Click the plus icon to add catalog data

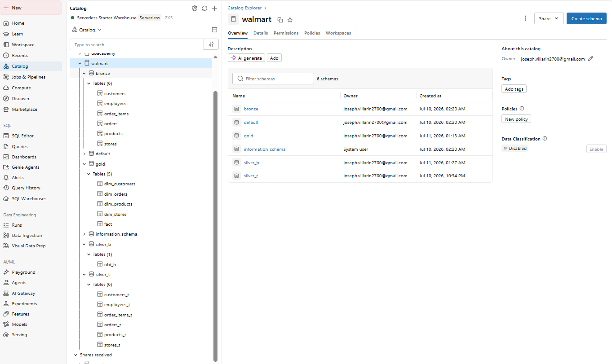pos(214,8)
